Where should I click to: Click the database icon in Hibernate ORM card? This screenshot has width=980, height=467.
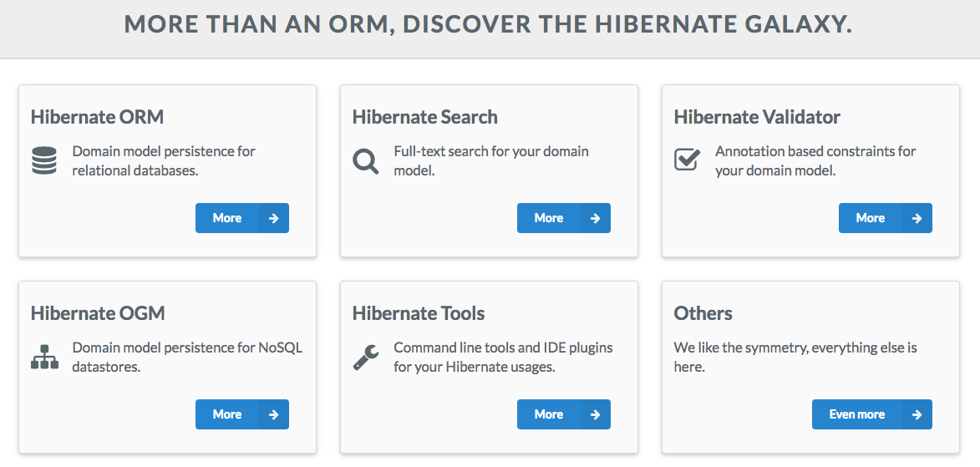[43, 160]
